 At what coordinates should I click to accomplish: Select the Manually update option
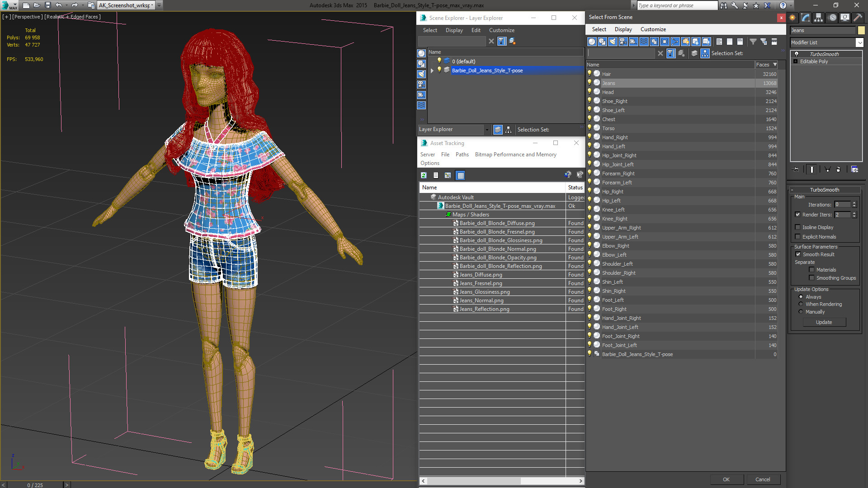[x=801, y=312]
